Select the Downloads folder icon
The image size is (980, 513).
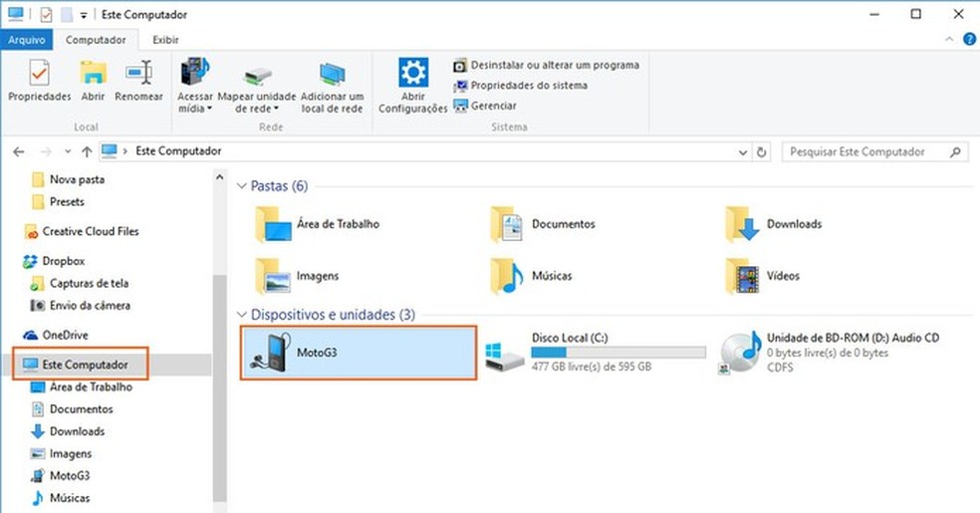[x=742, y=224]
